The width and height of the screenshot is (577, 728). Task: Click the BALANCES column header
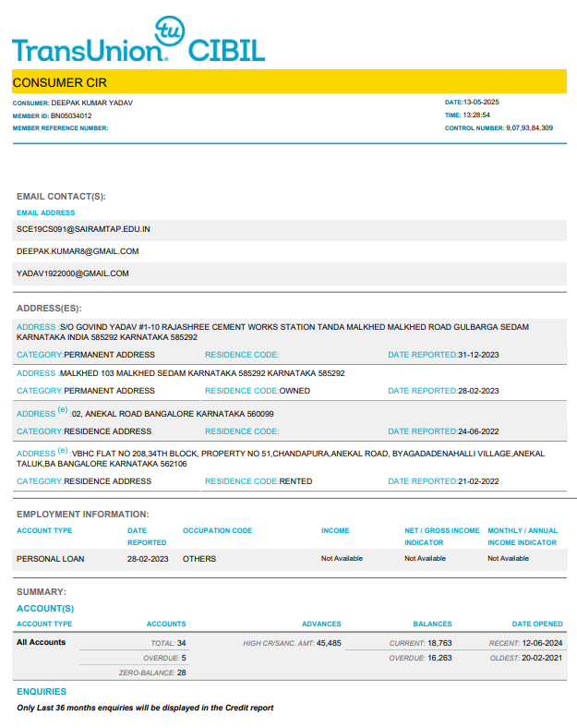point(432,624)
